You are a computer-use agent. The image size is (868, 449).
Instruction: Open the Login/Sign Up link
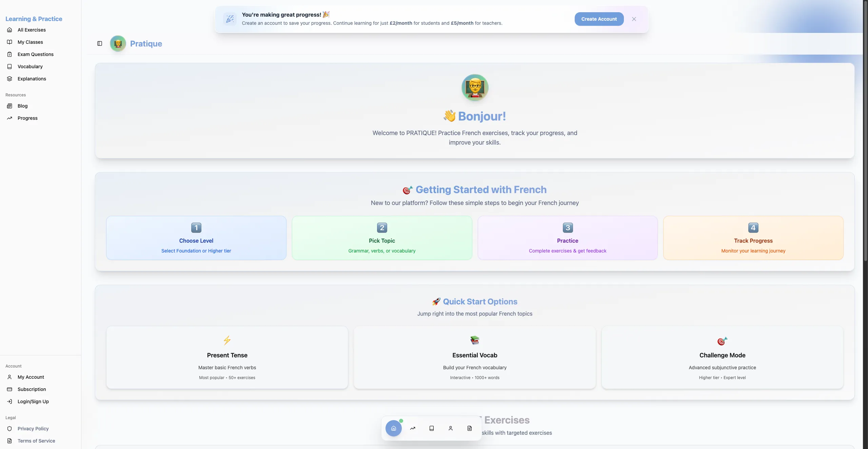33,401
